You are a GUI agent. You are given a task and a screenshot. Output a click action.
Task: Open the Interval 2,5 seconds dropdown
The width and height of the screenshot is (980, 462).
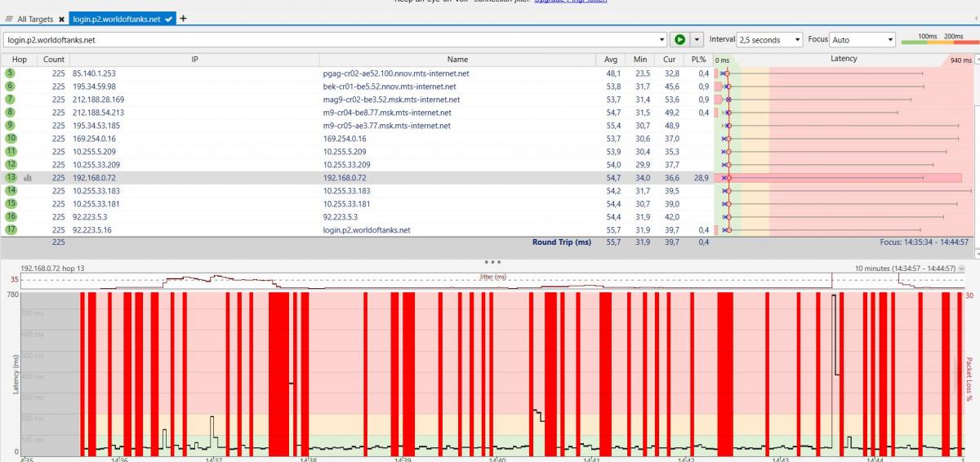point(769,39)
